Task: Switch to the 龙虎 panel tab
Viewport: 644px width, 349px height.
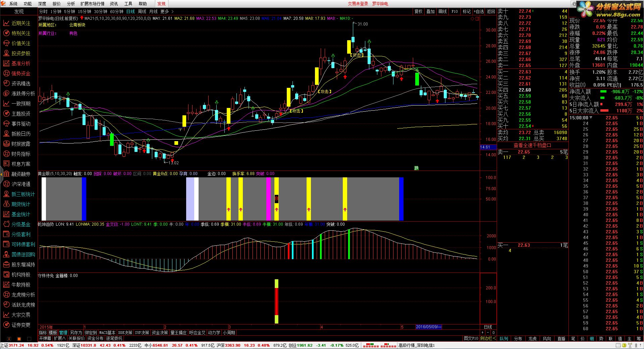Action: (532, 339)
